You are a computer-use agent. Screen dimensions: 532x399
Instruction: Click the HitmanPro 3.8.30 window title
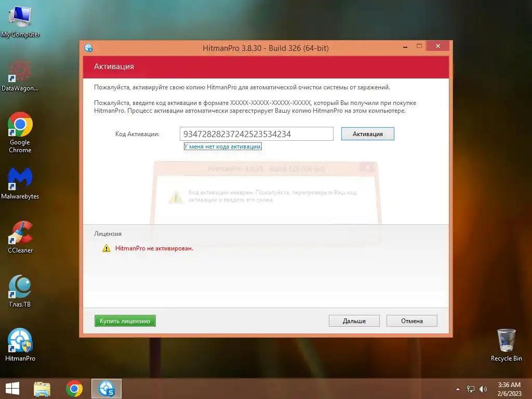(x=265, y=48)
